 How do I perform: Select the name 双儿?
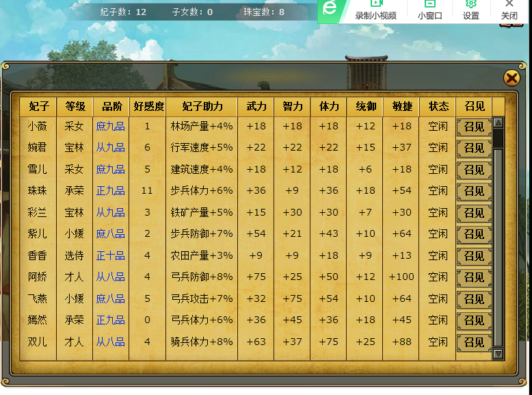[38, 342]
